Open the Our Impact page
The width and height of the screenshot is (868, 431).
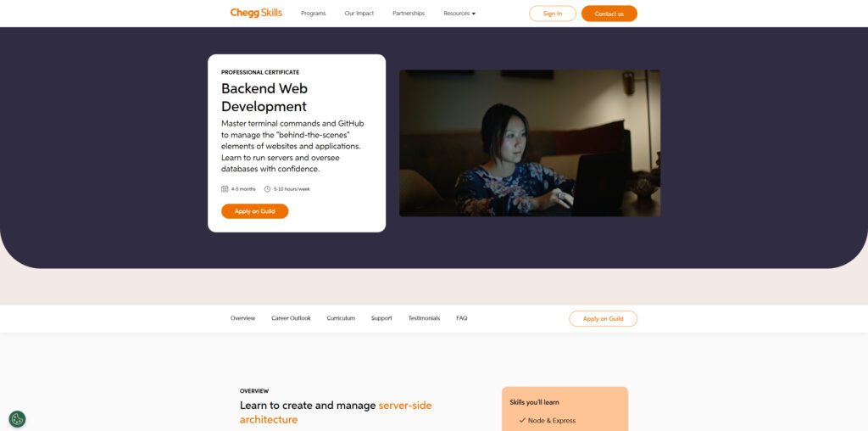359,14
